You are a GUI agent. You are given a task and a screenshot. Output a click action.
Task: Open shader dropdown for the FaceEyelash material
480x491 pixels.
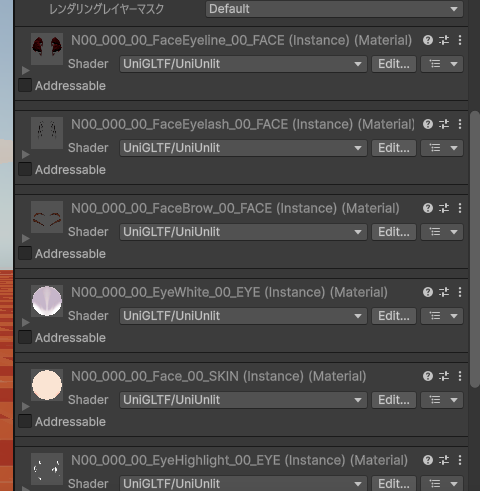pos(243,148)
